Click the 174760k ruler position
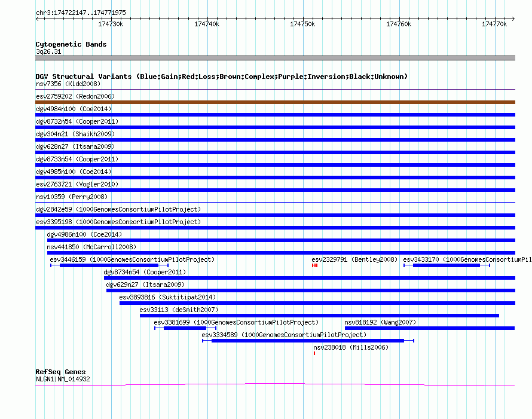 [x=399, y=24]
